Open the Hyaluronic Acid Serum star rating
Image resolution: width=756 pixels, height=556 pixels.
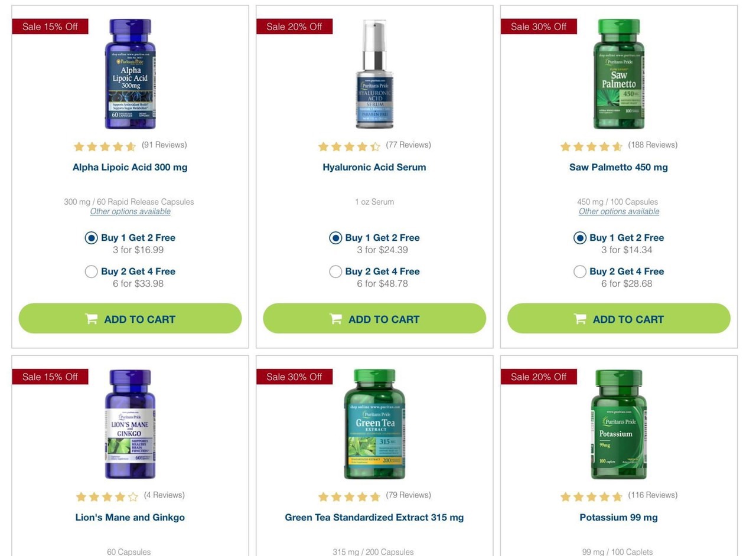coord(349,146)
